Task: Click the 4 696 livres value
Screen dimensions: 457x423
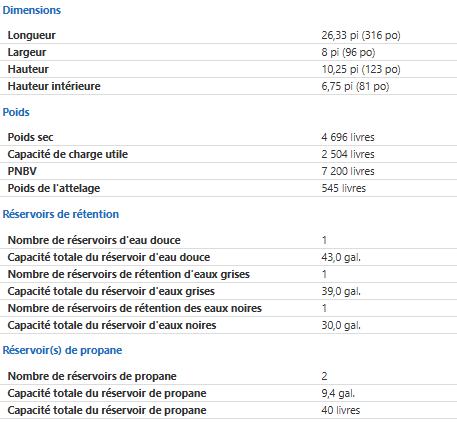Action: pyautogui.click(x=348, y=137)
